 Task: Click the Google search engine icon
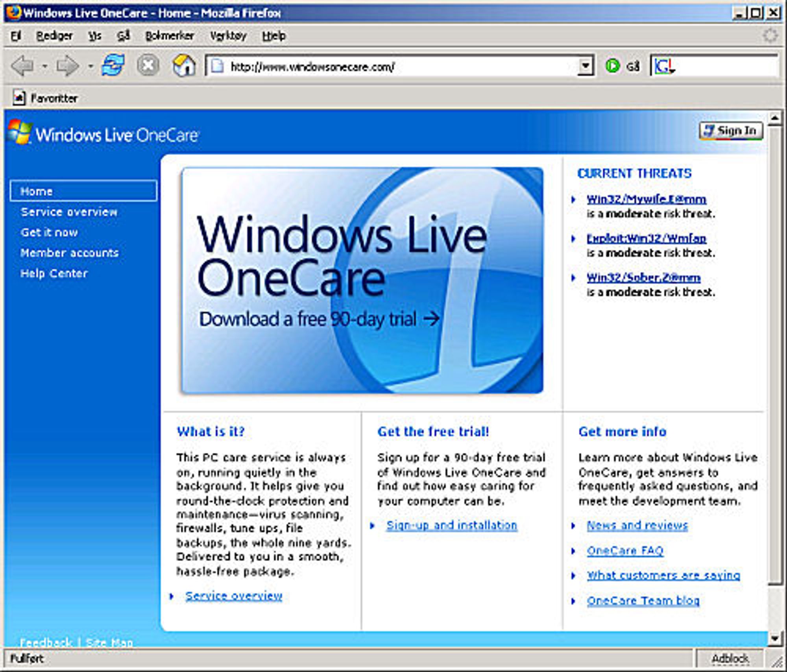tap(664, 66)
